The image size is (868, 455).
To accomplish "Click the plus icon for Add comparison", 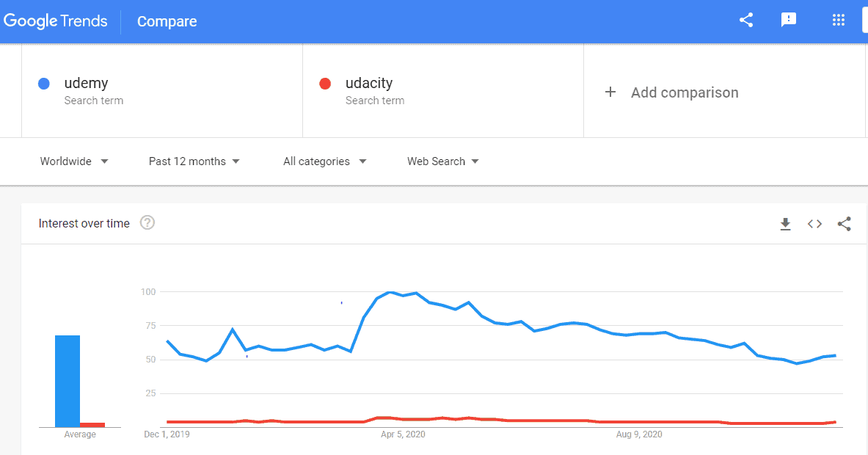I will pyautogui.click(x=610, y=92).
